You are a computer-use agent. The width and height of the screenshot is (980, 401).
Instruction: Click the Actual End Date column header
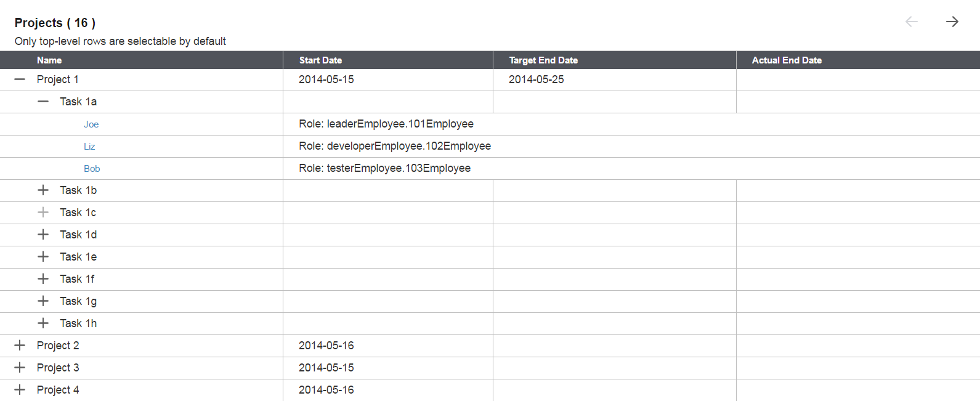[787, 60]
